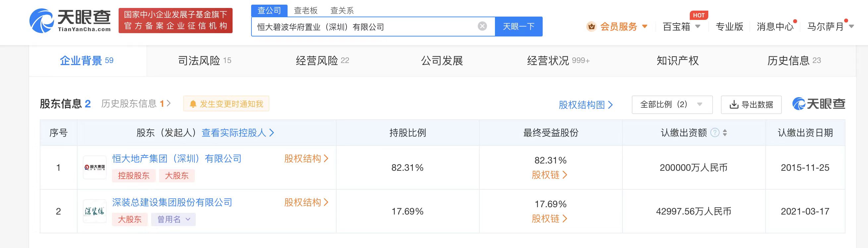Viewport: 868px width, 248px height.
Task: Click the bell icon in 发生变更时通知我
Action: 193,104
